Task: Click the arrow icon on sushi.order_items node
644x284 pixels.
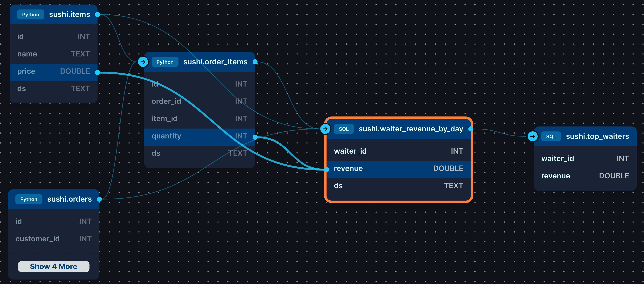Action: point(143,62)
